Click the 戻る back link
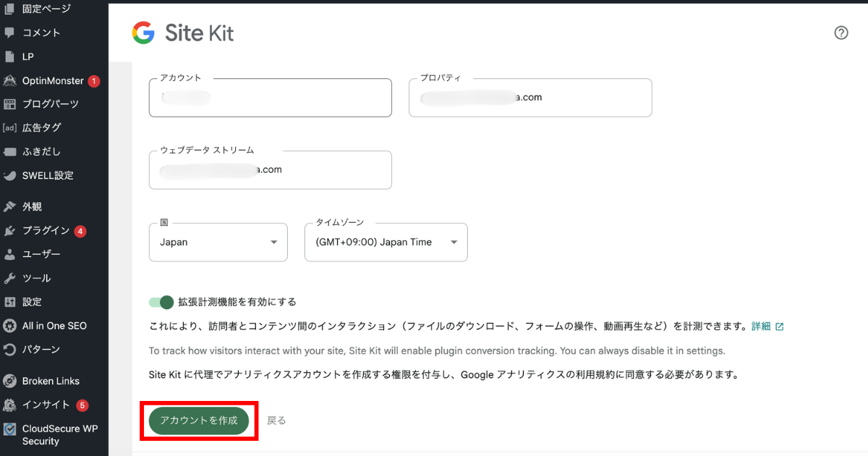The height and width of the screenshot is (456, 868). [276, 421]
